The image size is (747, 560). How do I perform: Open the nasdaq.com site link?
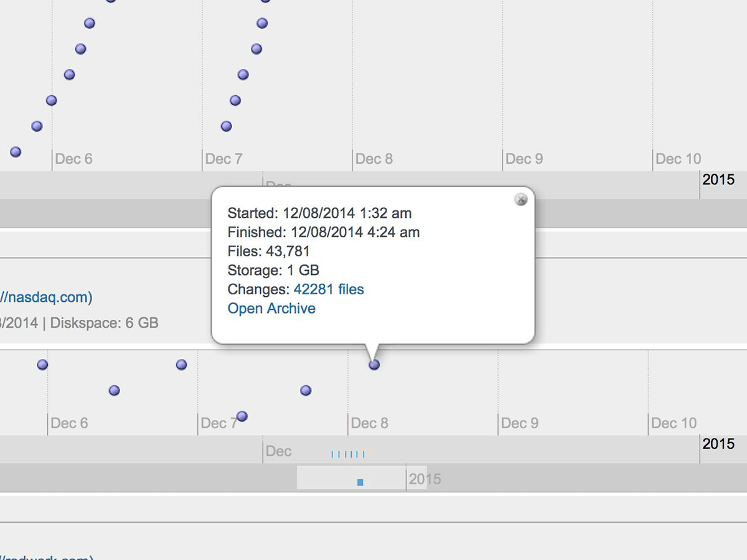[46, 297]
